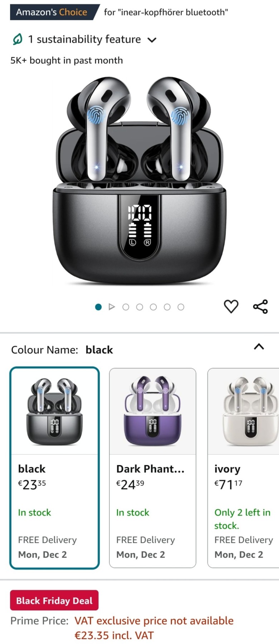Tap the Black Friday Deal badge
This screenshot has width=279, height=644.
(x=54, y=600)
